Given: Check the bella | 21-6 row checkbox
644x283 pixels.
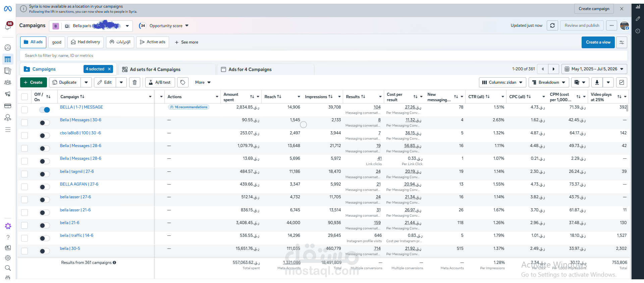Looking at the screenshot, I should click(x=24, y=225).
